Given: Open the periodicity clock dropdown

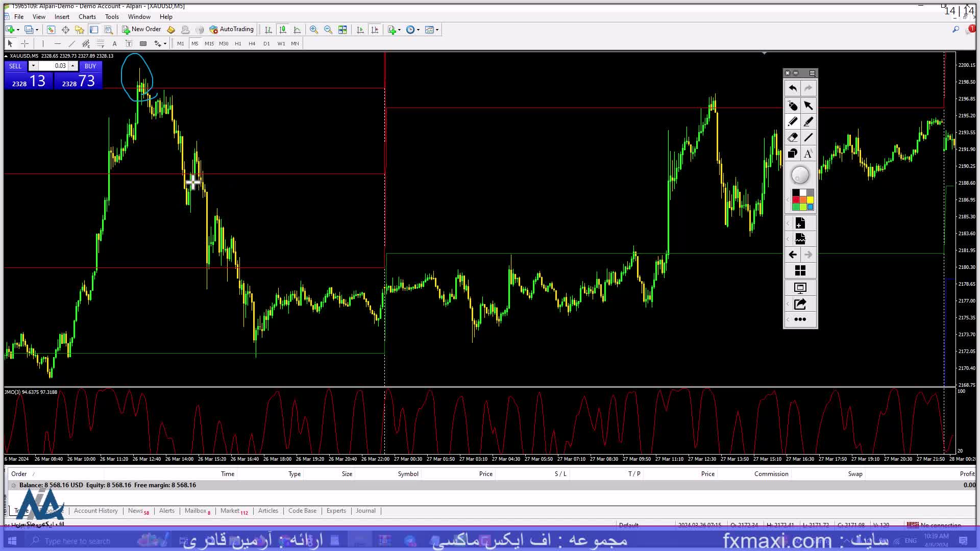Looking at the screenshot, I should [x=419, y=30].
